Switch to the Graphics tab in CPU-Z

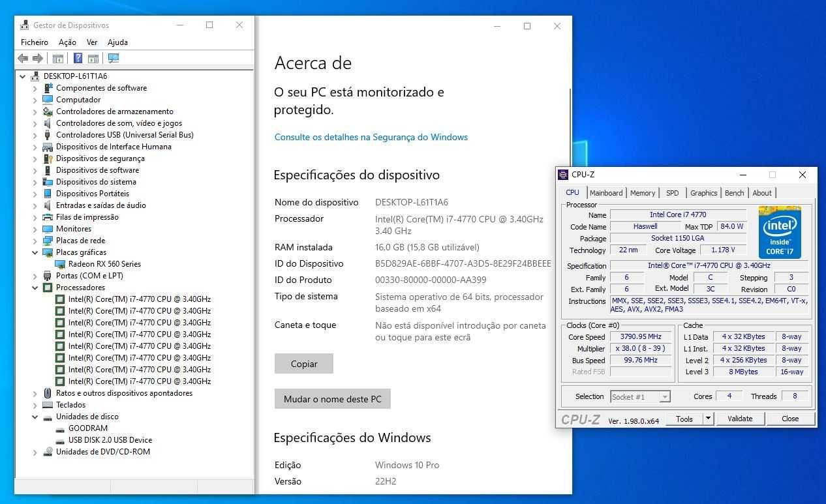point(704,193)
